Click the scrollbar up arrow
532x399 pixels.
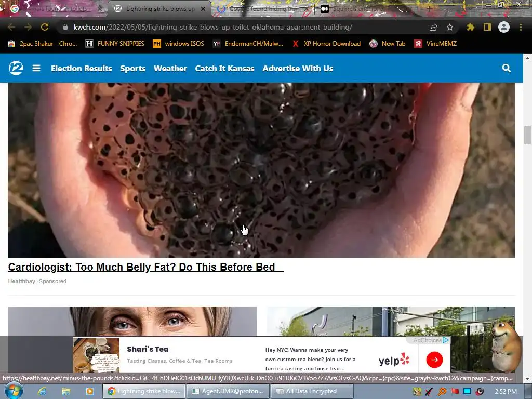(x=528, y=58)
